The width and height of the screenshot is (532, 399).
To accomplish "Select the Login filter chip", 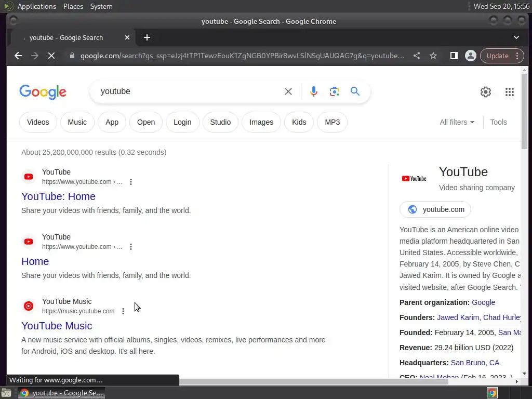I will (182, 122).
